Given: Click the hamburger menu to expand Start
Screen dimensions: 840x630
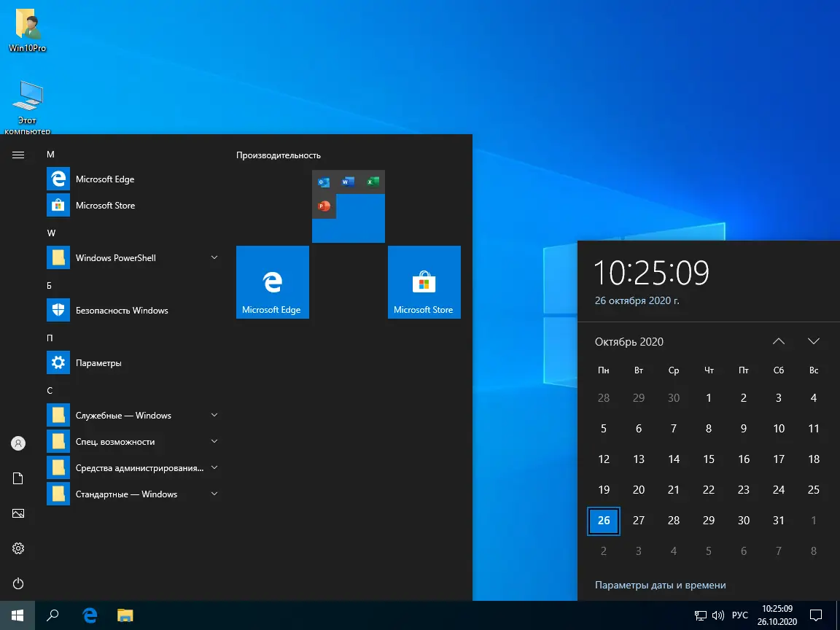Looking at the screenshot, I should 17,154.
